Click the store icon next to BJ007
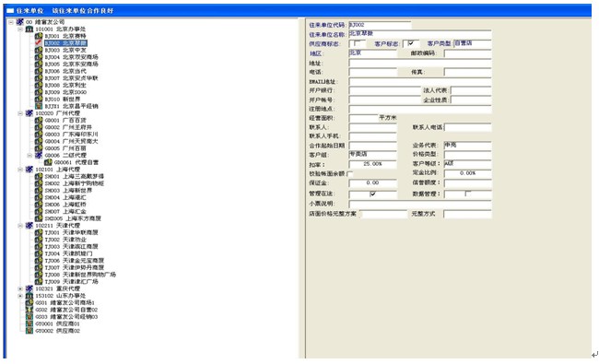 pos(39,78)
